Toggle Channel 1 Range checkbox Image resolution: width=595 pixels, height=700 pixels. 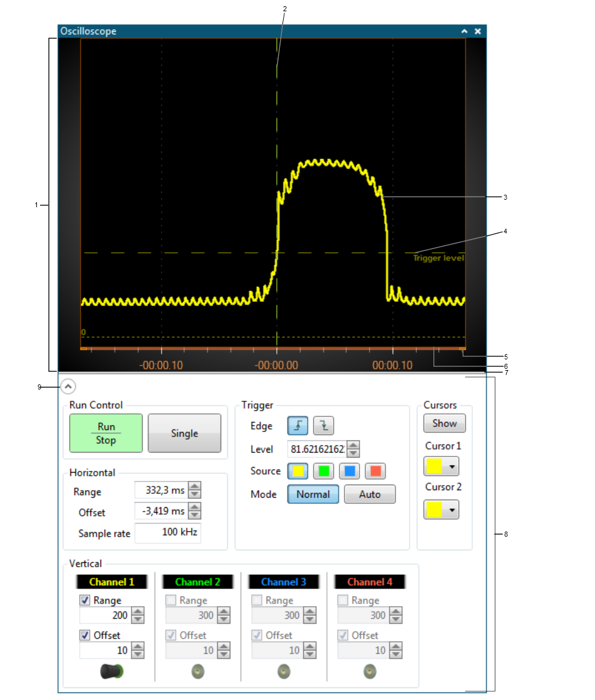85,600
